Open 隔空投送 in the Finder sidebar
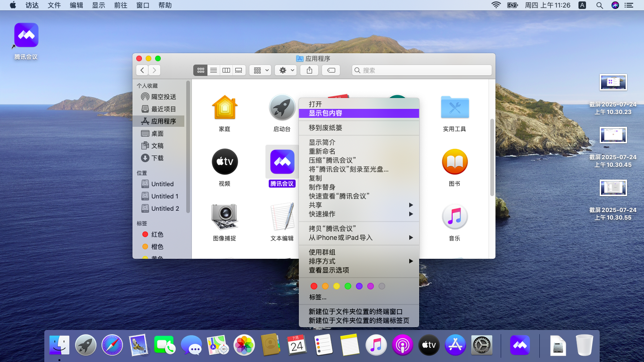This screenshot has width=644, height=362. point(159,97)
